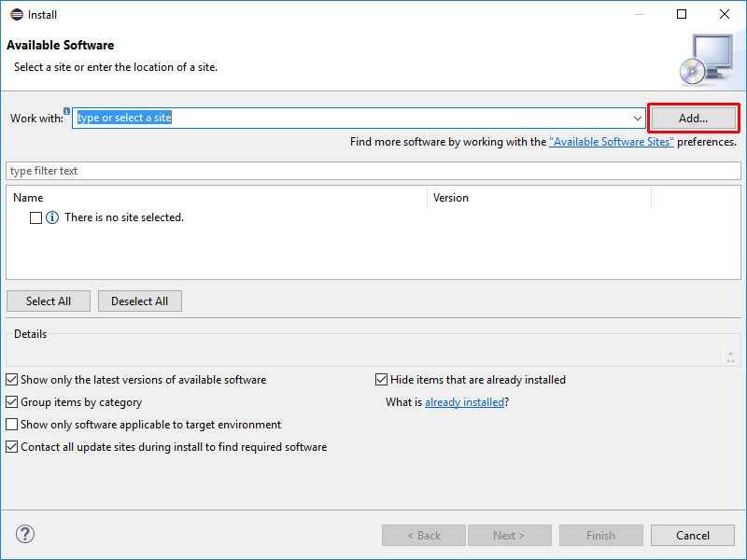Expand the Work with site dropdown
Image resolution: width=747 pixels, height=560 pixels.
(638, 119)
